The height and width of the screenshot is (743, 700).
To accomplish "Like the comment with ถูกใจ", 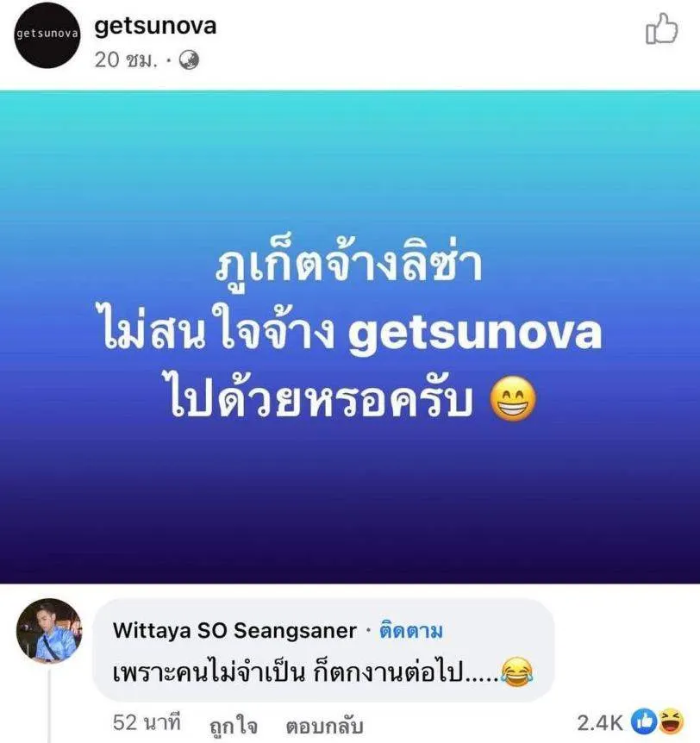I will click(x=234, y=725).
